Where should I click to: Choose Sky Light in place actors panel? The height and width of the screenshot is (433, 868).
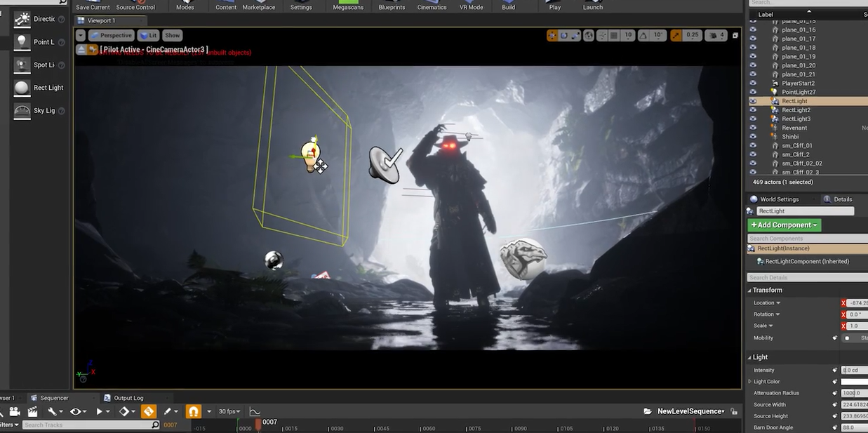pos(41,110)
